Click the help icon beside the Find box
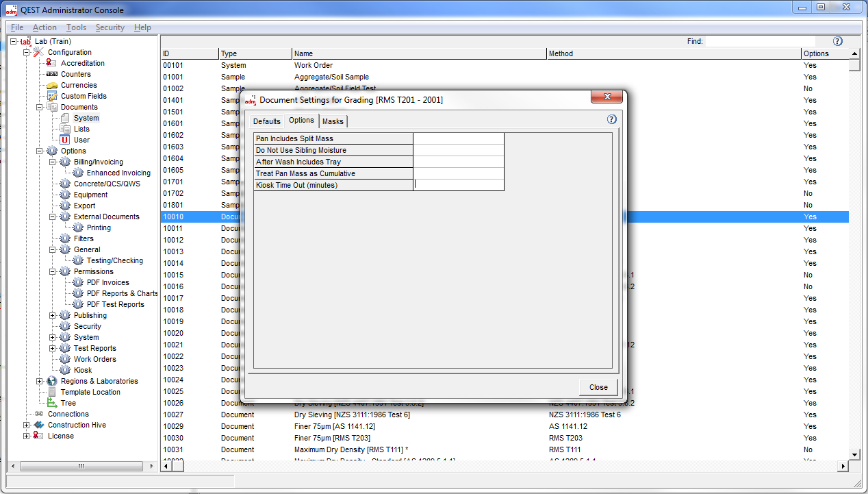868x494 pixels. pyautogui.click(x=837, y=41)
